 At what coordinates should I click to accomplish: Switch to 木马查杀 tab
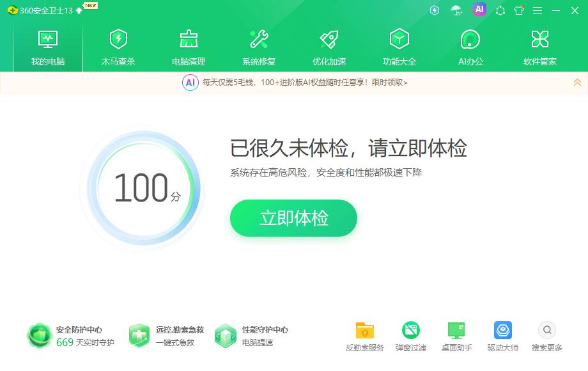pos(118,47)
